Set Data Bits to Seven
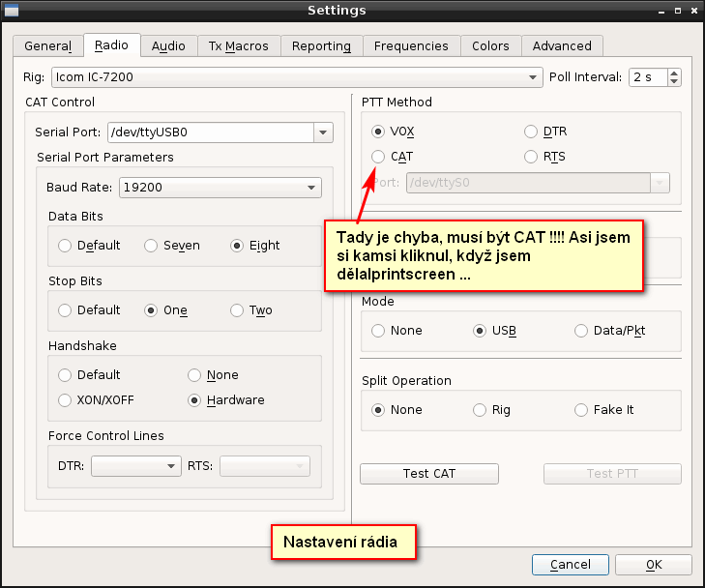705x588 pixels. click(x=151, y=246)
